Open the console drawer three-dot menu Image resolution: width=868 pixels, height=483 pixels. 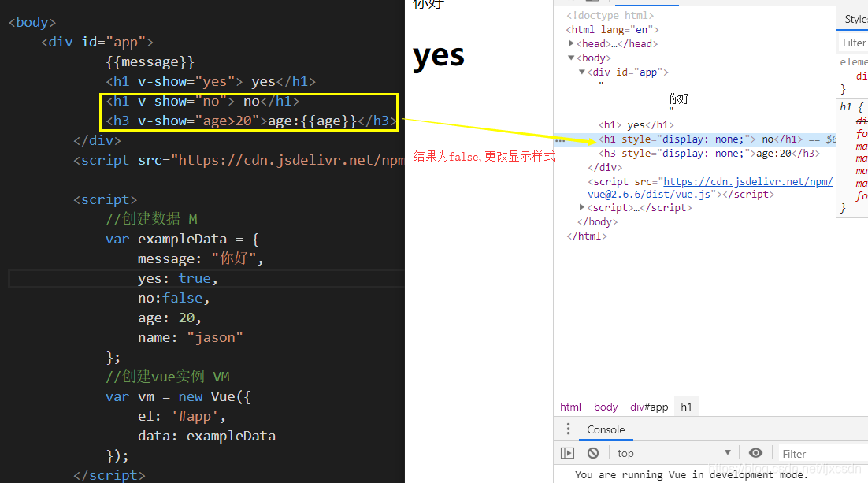567,429
